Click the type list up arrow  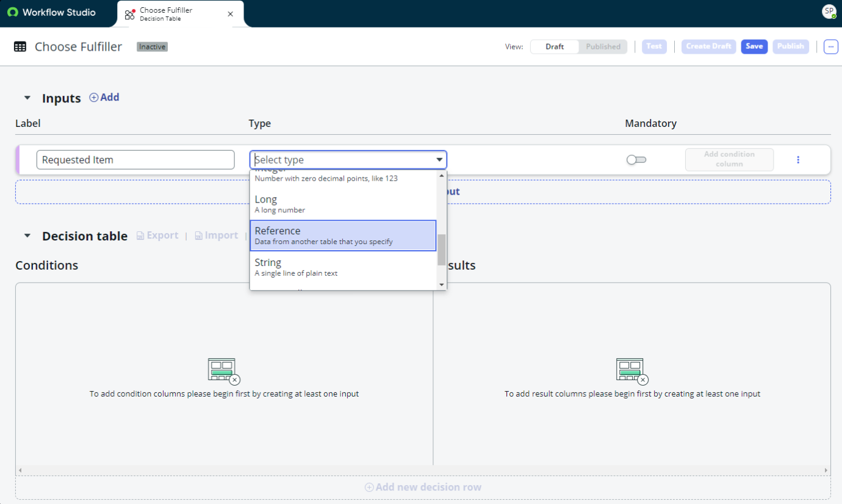(442, 176)
